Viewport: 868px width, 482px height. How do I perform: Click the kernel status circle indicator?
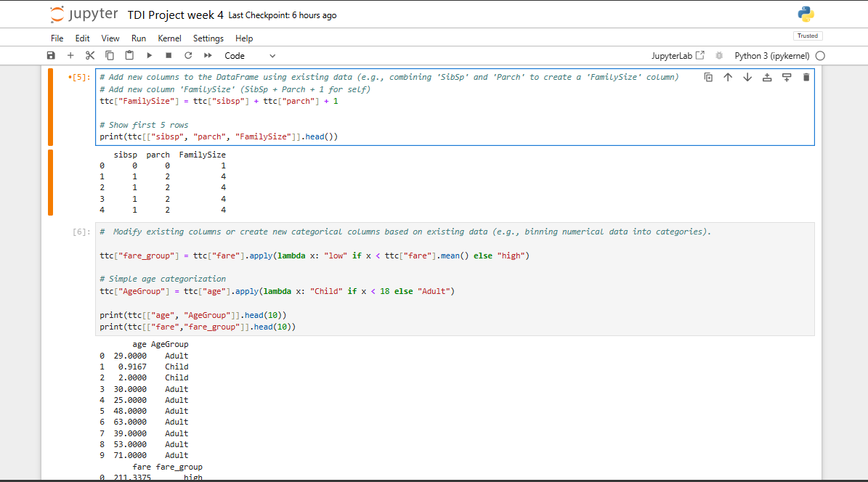[x=820, y=56]
